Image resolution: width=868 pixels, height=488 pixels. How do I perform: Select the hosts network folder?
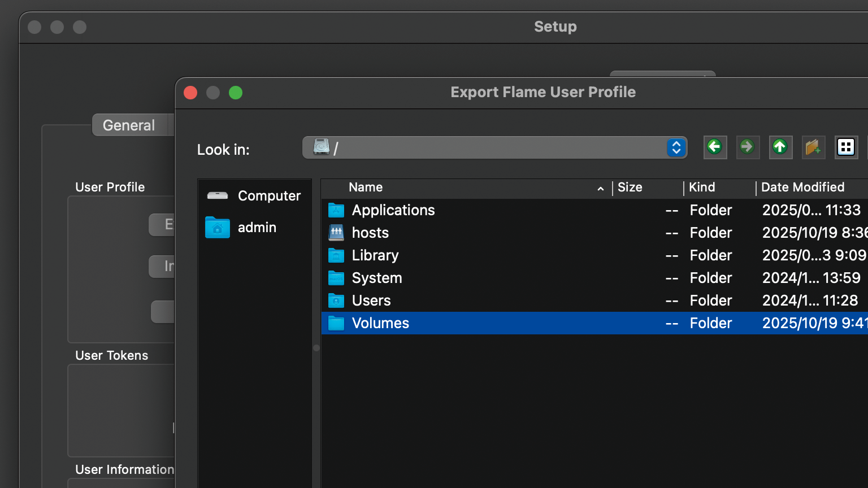(370, 233)
